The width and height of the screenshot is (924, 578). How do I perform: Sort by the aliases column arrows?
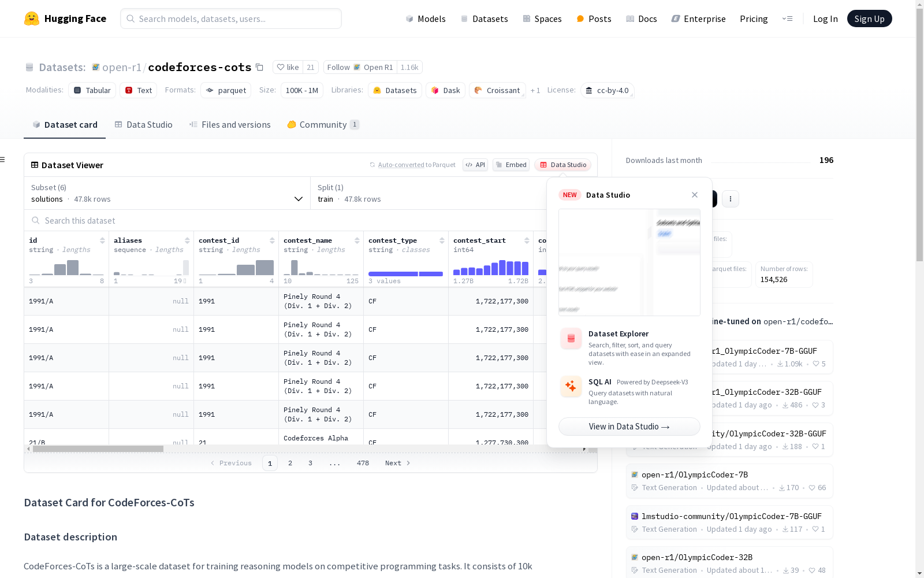click(x=187, y=240)
